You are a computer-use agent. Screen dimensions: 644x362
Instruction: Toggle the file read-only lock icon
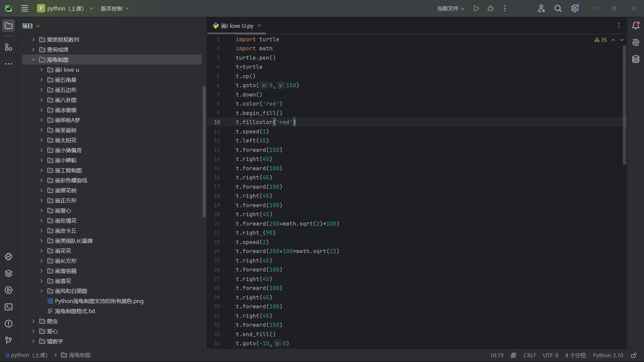click(634, 355)
